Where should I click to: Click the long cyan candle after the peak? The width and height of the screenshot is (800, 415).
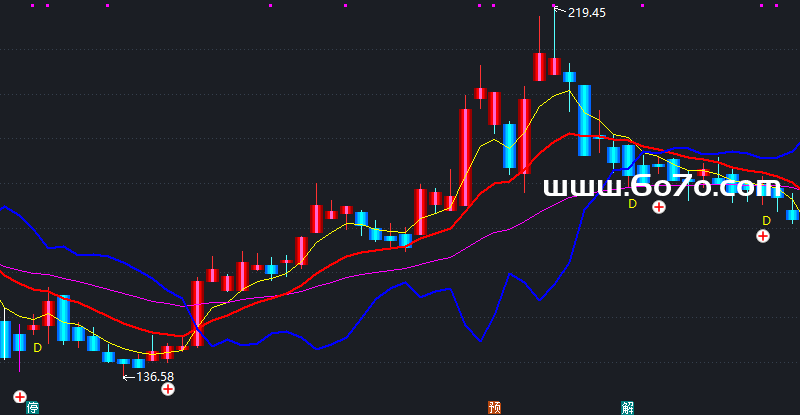click(584, 120)
